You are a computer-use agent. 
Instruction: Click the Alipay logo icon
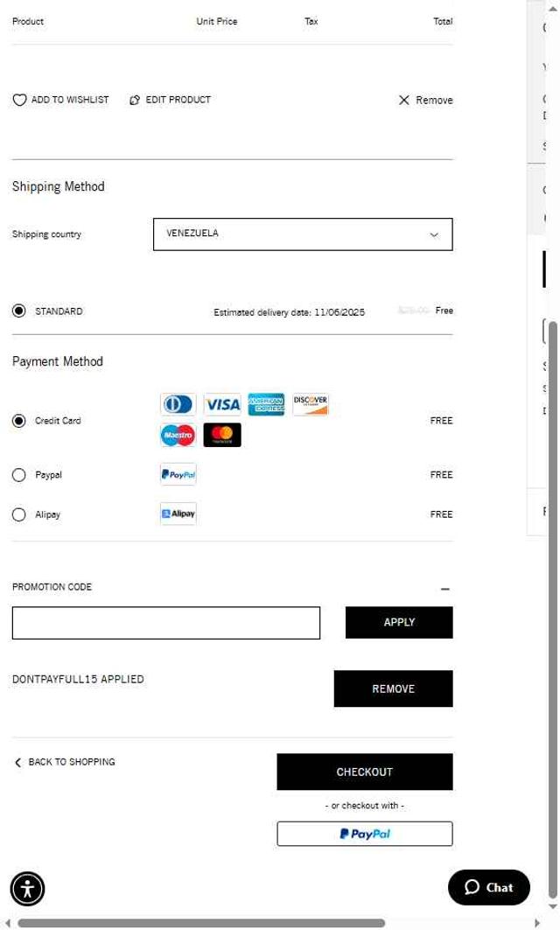[178, 514]
